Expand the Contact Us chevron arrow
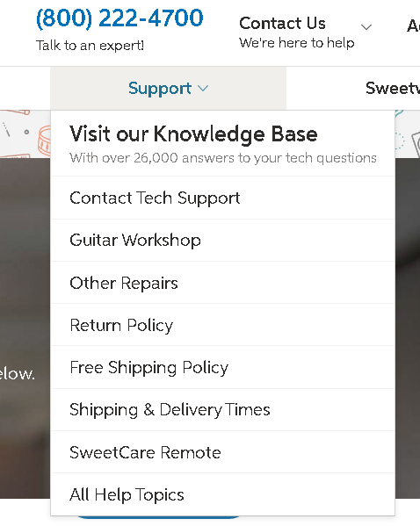 366,27
